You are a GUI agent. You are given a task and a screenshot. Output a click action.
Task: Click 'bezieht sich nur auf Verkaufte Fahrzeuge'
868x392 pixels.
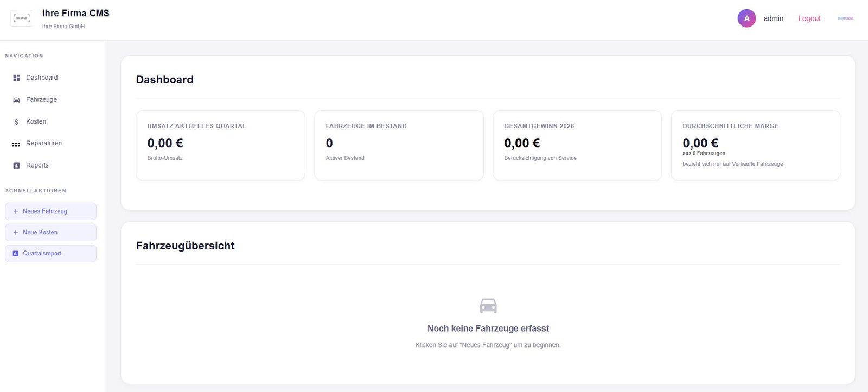(733, 164)
